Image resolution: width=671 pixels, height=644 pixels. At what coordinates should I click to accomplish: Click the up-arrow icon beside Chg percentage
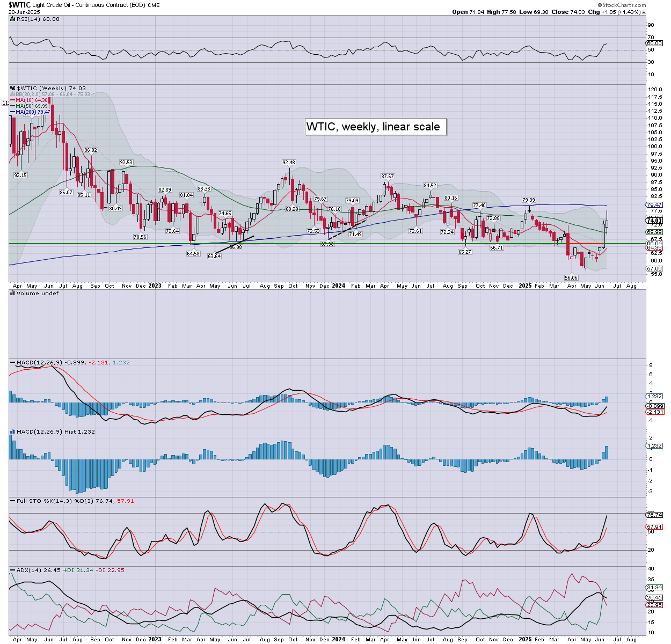645,12
